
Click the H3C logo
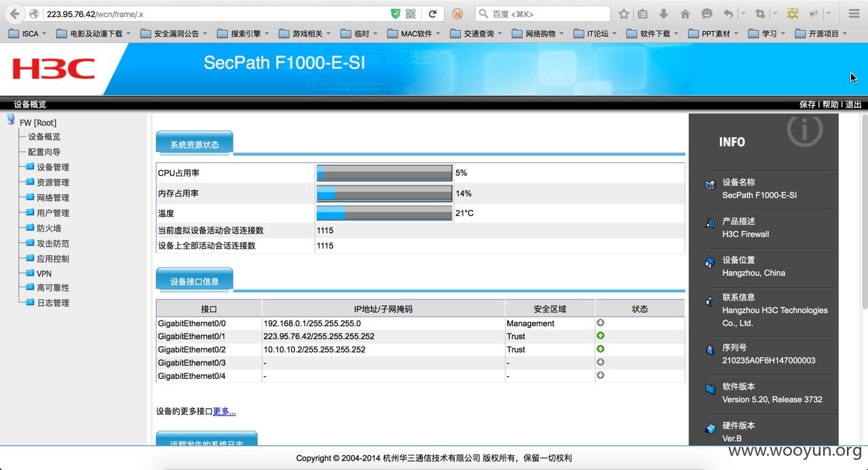[54, 69]
